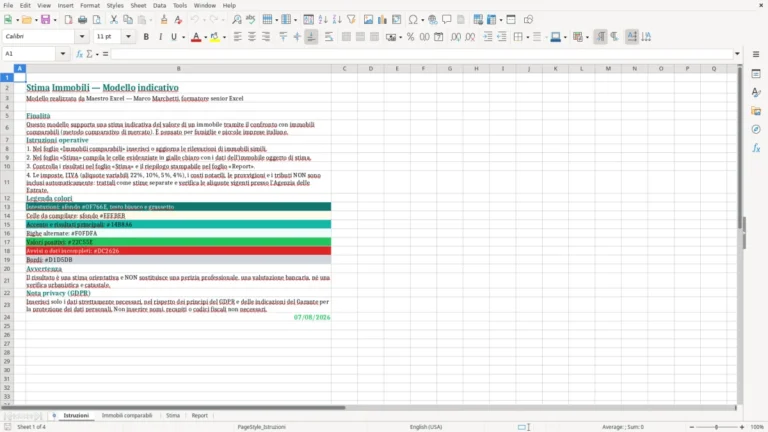768x432 pixels.
Task: Switch to the Report sheet tab
Action: [x=199, y=415]
